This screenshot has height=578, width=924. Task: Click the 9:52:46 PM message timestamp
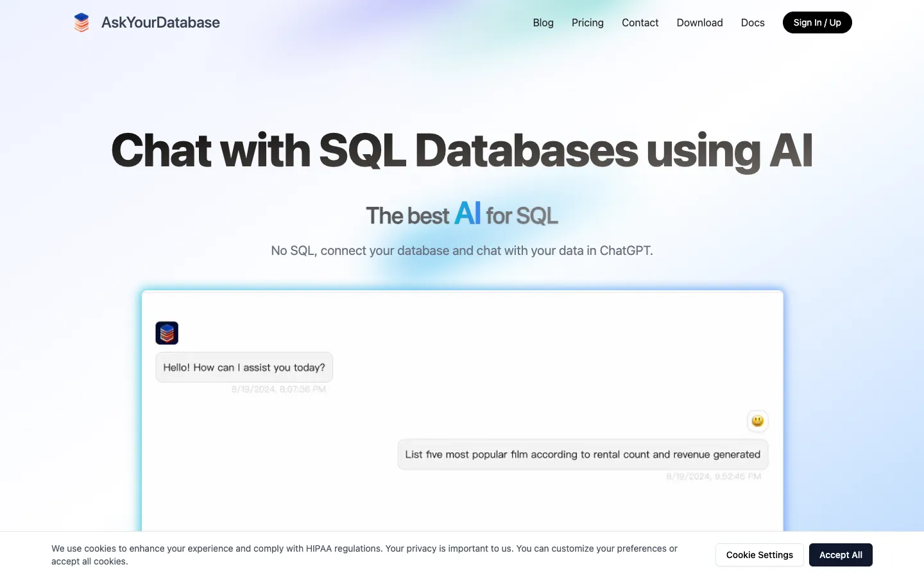[714, 477]
